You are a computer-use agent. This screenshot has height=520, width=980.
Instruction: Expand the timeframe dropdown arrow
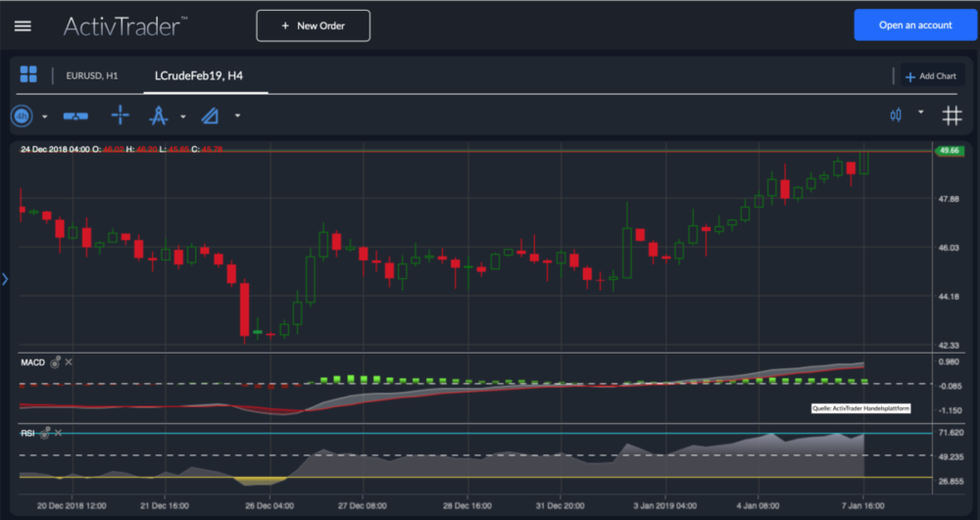tap(44, 117)
